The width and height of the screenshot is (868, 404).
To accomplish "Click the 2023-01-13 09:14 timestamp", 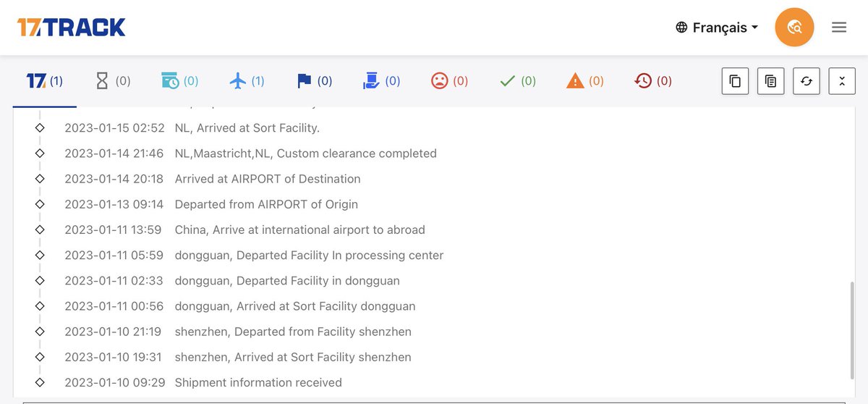I will (x=114, y=204).
